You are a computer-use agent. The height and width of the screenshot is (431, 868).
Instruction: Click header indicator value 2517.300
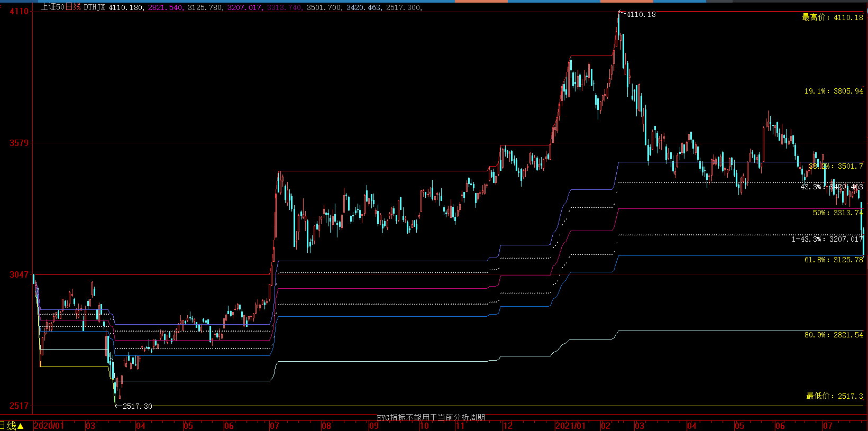coord(404,7)
